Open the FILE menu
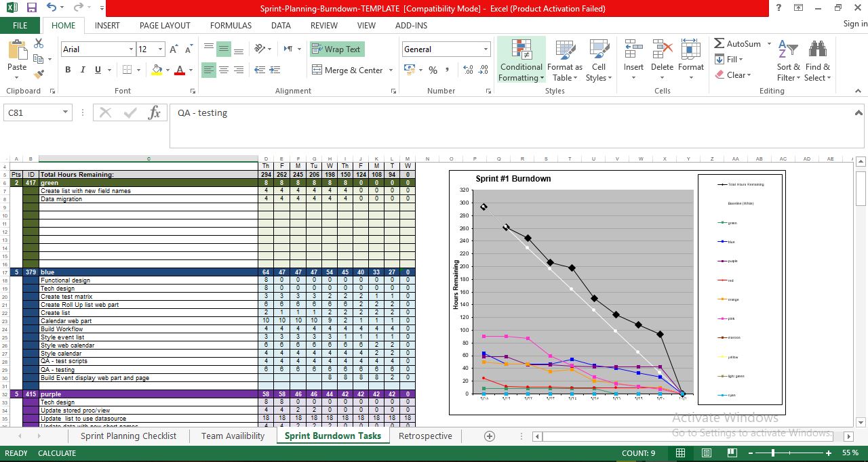868x462 pixels. (x=20, y=25)
